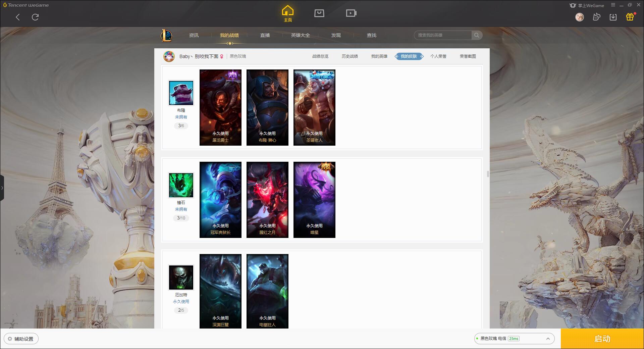Screen dimensions: 644x349
Task: Click the search magnifier button
Action: [477, 35]
